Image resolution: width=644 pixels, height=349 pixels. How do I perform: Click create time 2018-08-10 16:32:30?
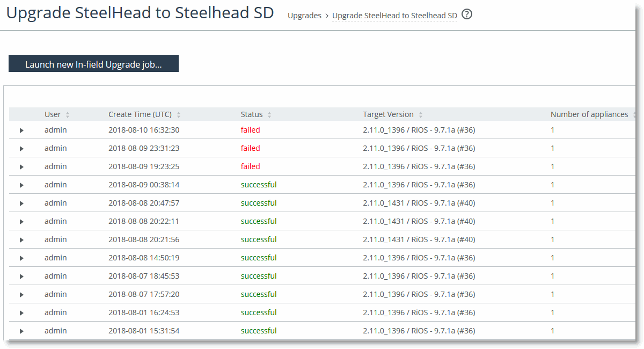144,130
